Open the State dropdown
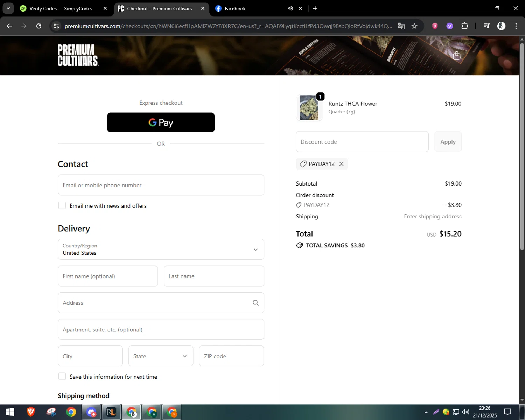Screen dimensions: 525x420 161,356
